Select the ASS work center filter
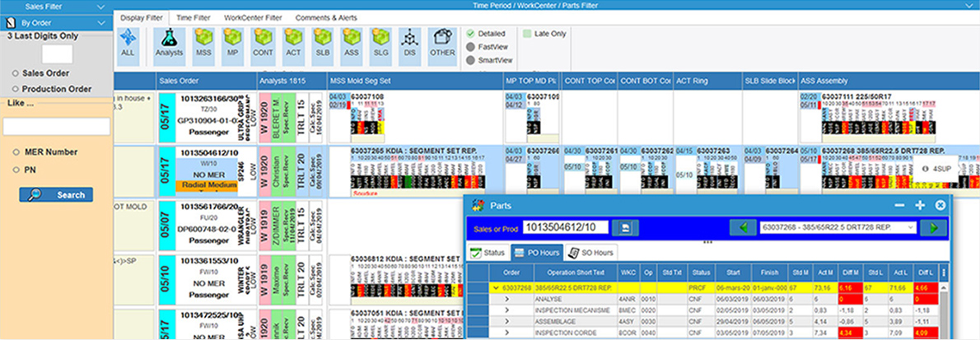The width and height of the screenshot is (980, 340). (352, 45)
